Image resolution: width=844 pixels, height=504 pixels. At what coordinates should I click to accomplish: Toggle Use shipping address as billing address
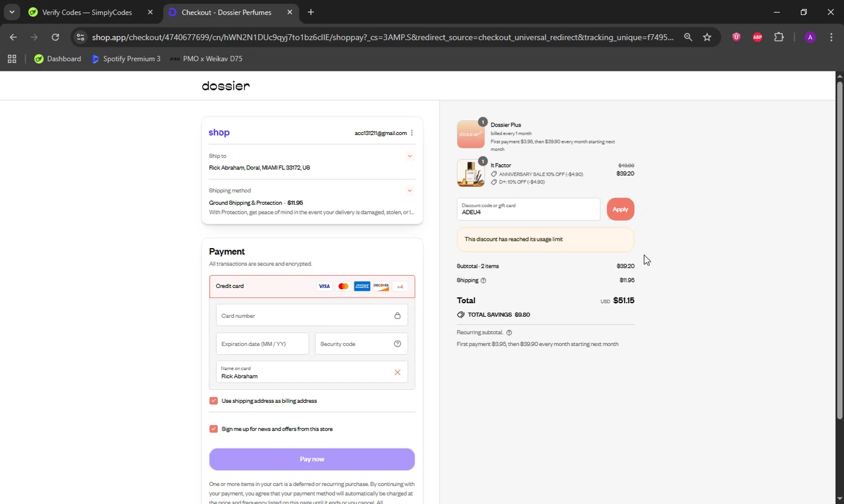pos(213,401)
